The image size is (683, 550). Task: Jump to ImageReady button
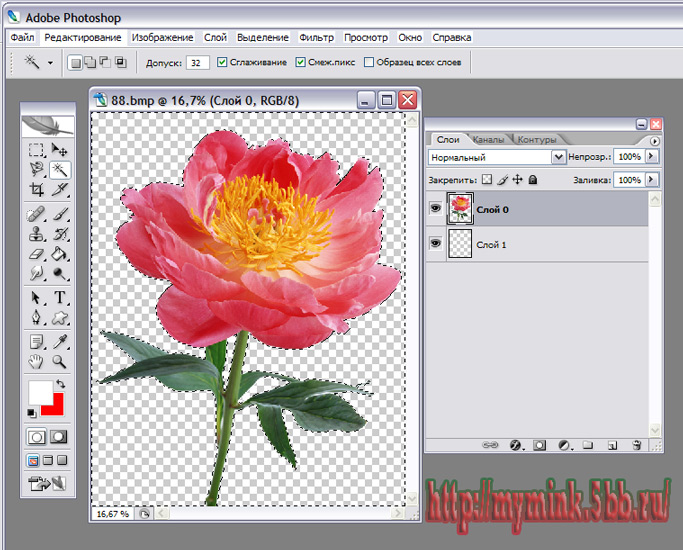click(47, 483)
